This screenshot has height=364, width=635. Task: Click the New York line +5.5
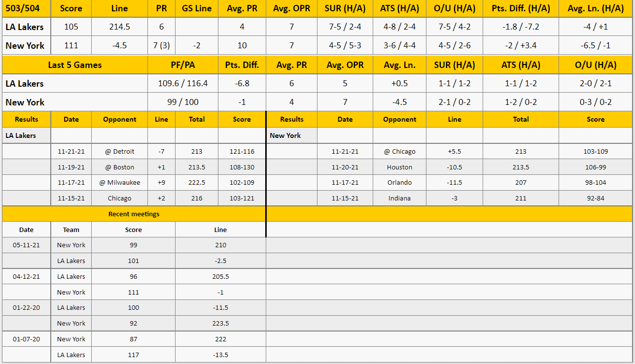(x=455, y=152)
